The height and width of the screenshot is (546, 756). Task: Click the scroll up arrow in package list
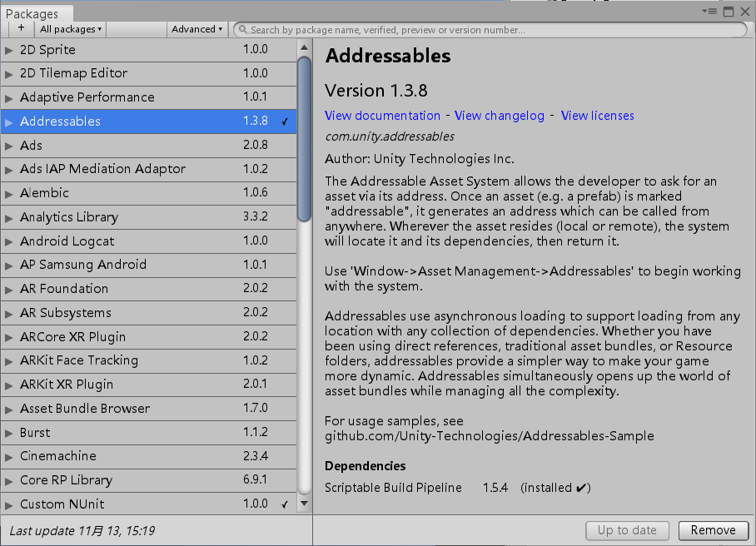point(304,47)
